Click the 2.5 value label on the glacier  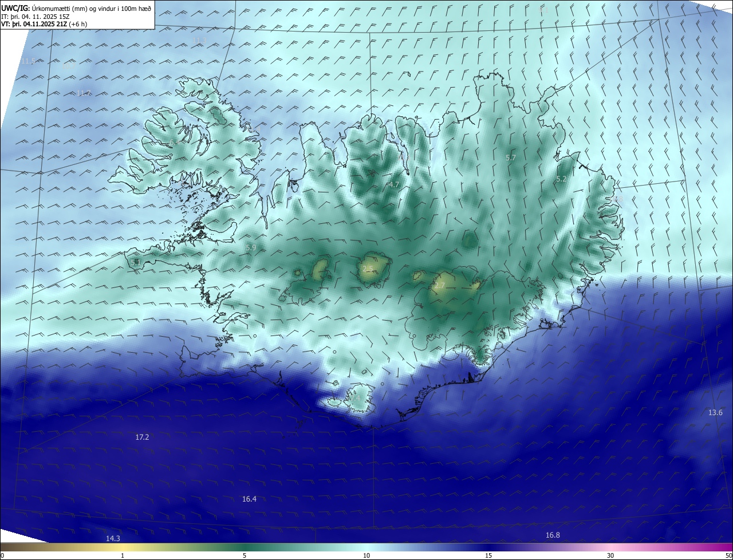click(x=368, y=269)
